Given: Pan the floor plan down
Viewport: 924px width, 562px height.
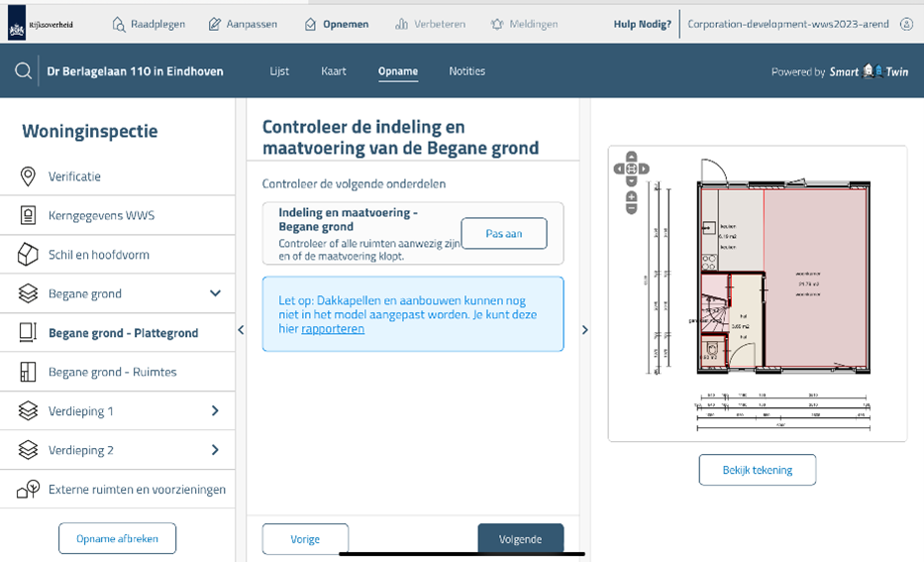Looking at the screenshot, I should pos(632,180).
